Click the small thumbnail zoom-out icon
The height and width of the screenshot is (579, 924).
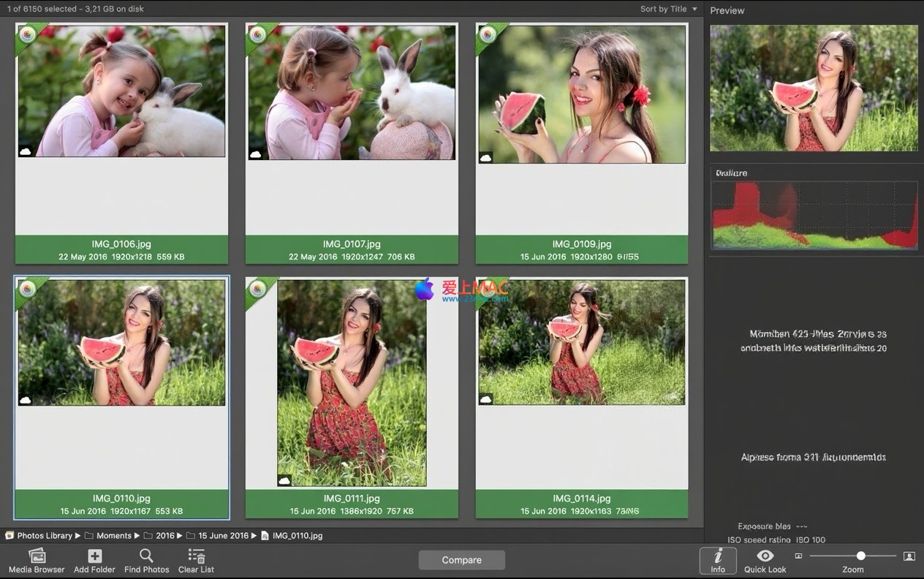point(798,556)
